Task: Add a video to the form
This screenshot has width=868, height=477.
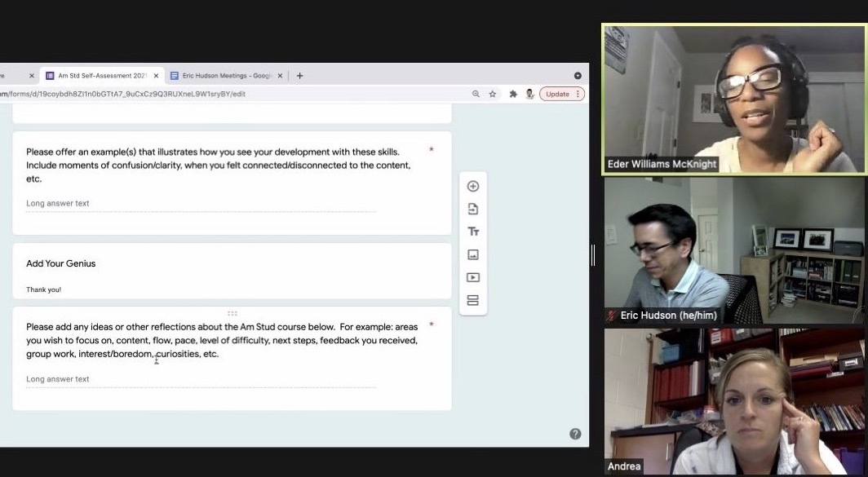Action: 472,277
